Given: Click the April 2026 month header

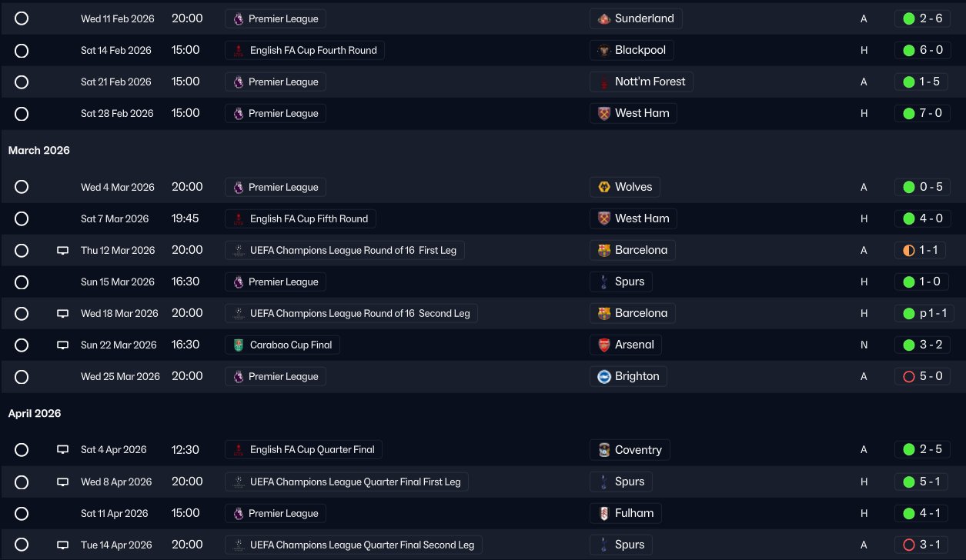Looking at the screenshot, I should tap(35, 414).
